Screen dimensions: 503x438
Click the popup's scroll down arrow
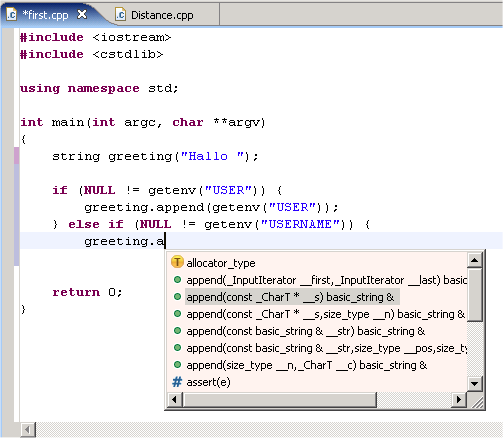pos(474,383)
